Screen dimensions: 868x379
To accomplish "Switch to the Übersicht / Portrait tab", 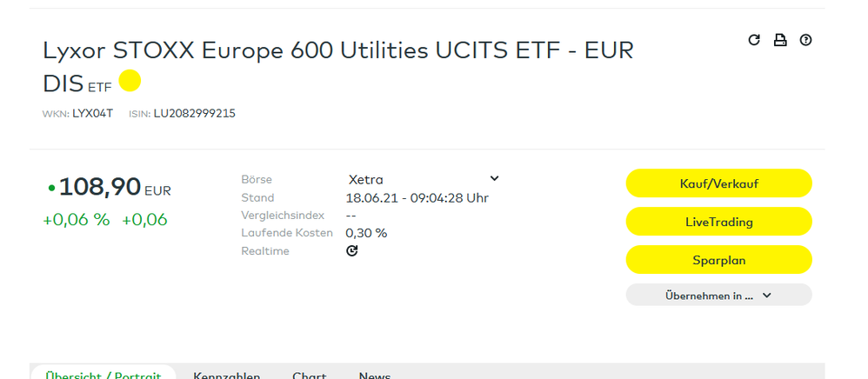I will [x=103, y=375].
